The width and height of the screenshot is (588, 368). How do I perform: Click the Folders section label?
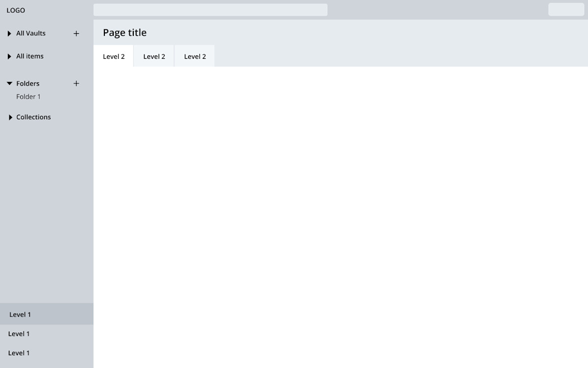pyautogui.click(x=28, y=83)
